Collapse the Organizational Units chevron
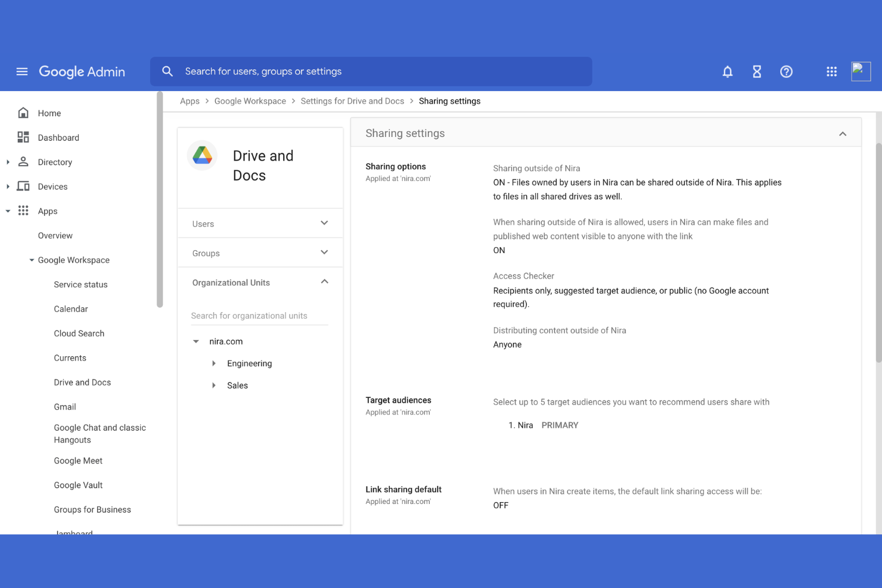Viewport: 882px width, 588px height. click(324, 281)
